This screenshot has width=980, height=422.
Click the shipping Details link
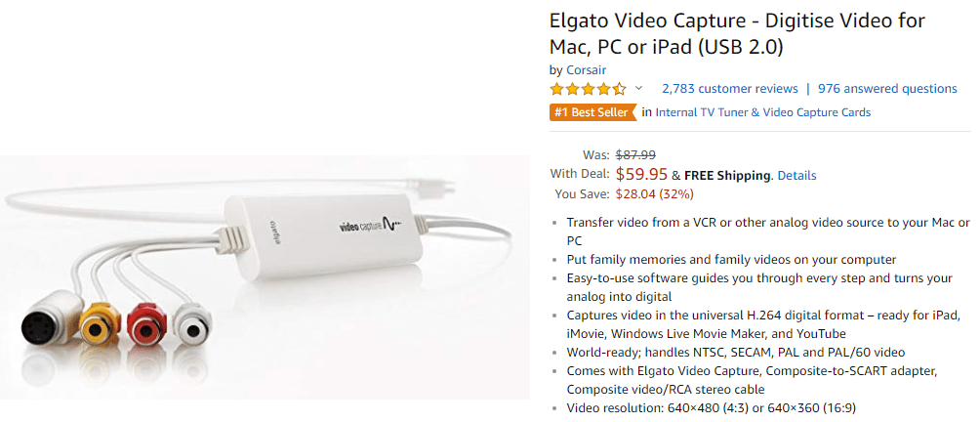796,176
